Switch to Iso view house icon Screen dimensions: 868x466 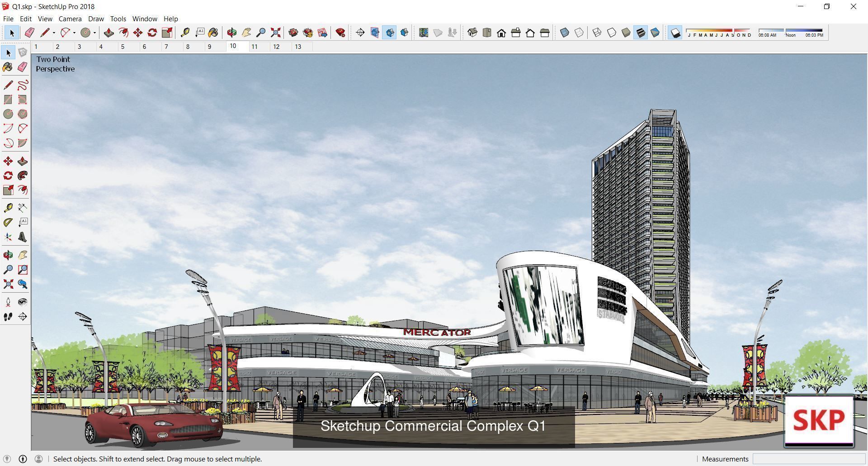coord(472,33)
